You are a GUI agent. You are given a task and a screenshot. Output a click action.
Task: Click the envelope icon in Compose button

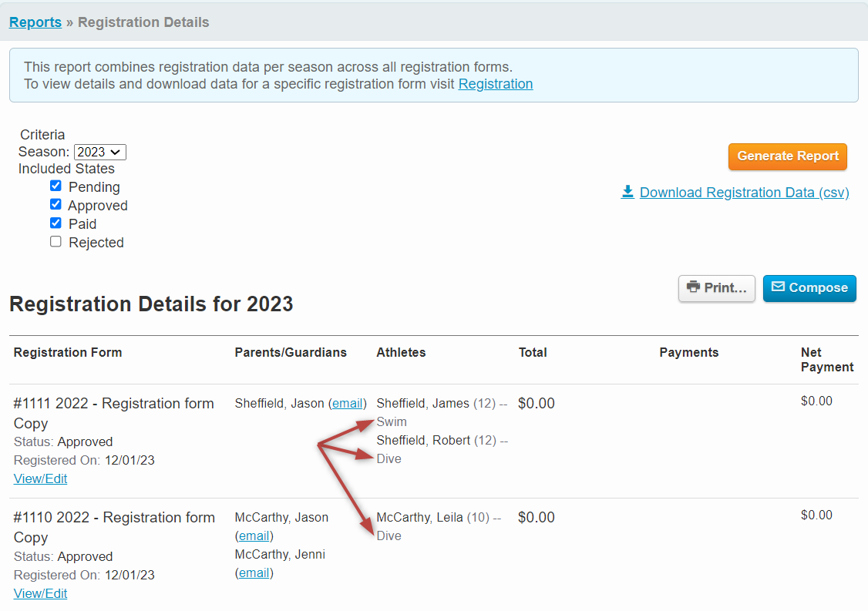point(778,287)
